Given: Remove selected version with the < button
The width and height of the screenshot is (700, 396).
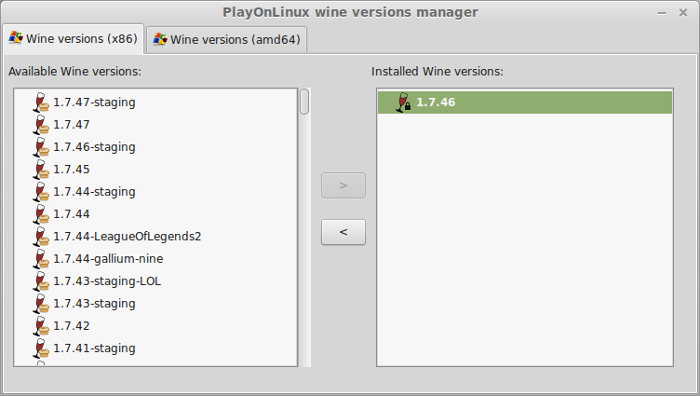Looking at the screenshot, I should point(343,232).
